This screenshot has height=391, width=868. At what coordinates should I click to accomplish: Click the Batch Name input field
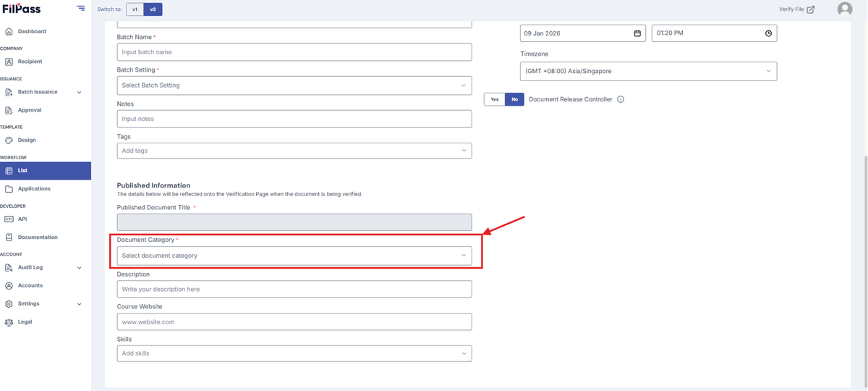pyautogui.click(x=294, y=52)
